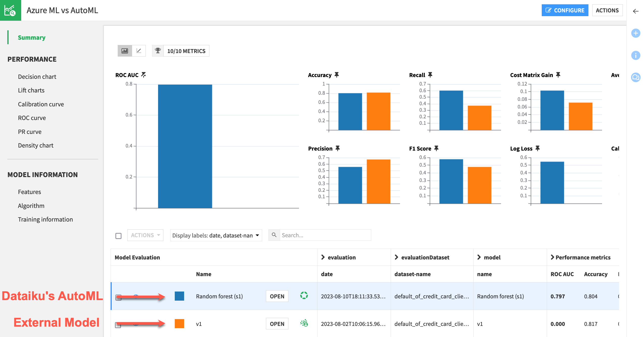
Task: Click the CONFIGURE button
Action: click(x=565, y=10)
